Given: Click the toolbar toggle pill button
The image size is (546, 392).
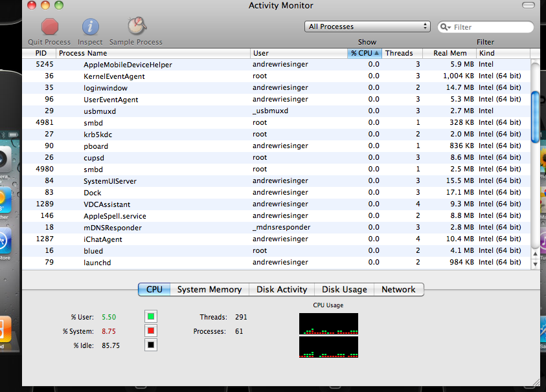Looking at the screenshot, I should pyautogui.click(x=529, y=5).
